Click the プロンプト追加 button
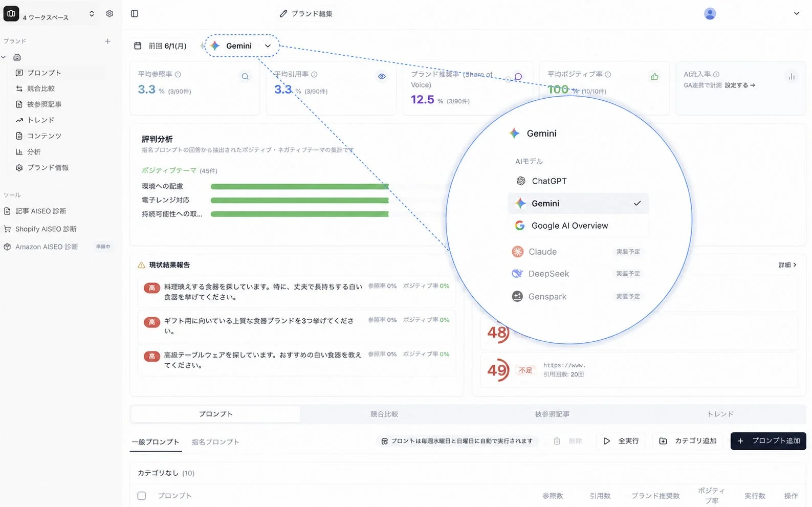This screenshot has width=812, height=507. coord(768,441)
